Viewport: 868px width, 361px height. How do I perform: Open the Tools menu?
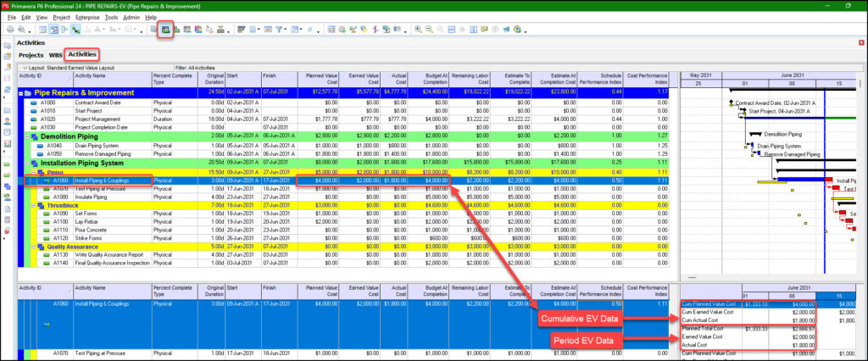coord(111,18)
